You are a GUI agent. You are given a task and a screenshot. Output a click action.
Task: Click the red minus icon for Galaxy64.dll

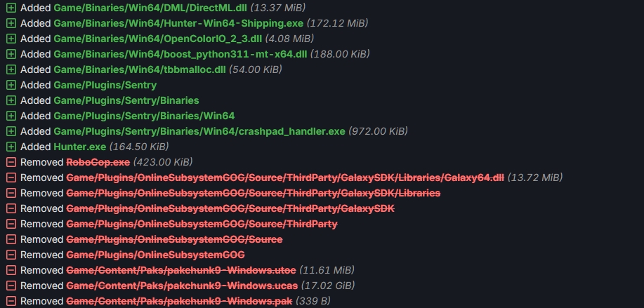[11, 178]
